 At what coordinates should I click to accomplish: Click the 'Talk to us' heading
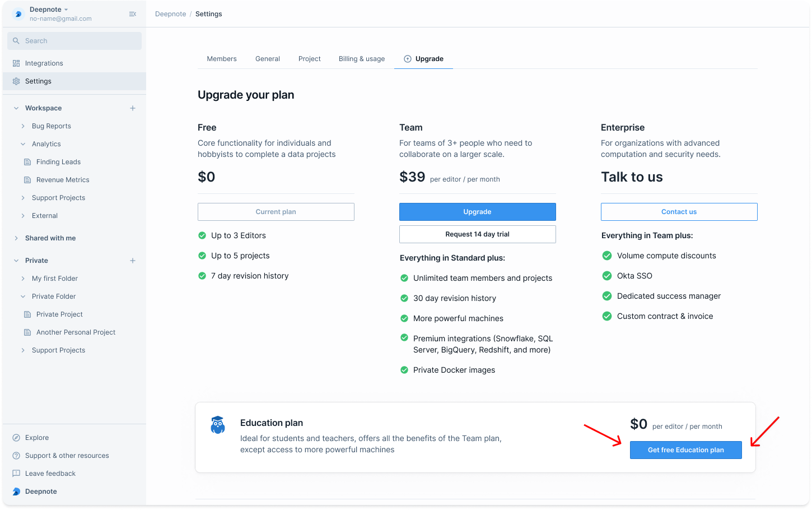click(x=632, y=177)
